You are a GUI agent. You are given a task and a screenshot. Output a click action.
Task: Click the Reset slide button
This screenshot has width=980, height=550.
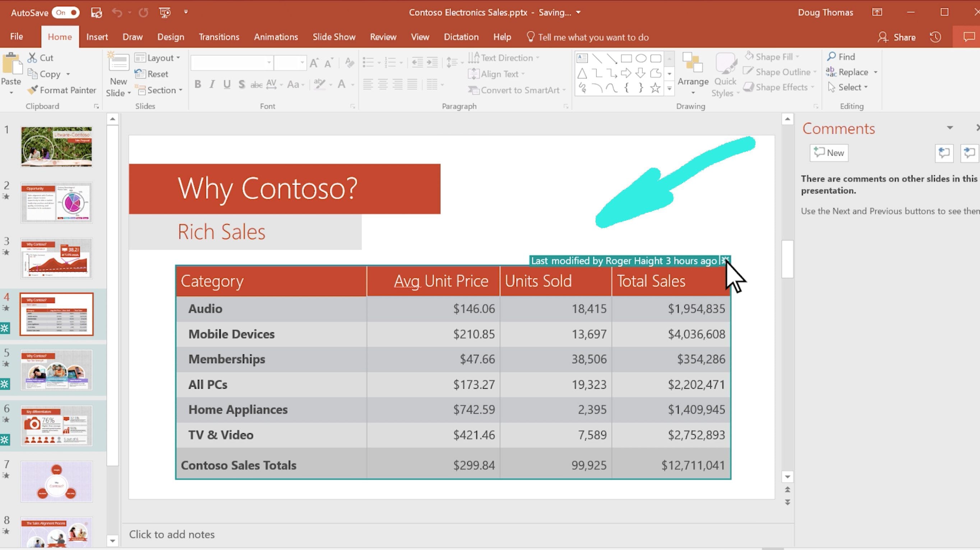(151, 74)
